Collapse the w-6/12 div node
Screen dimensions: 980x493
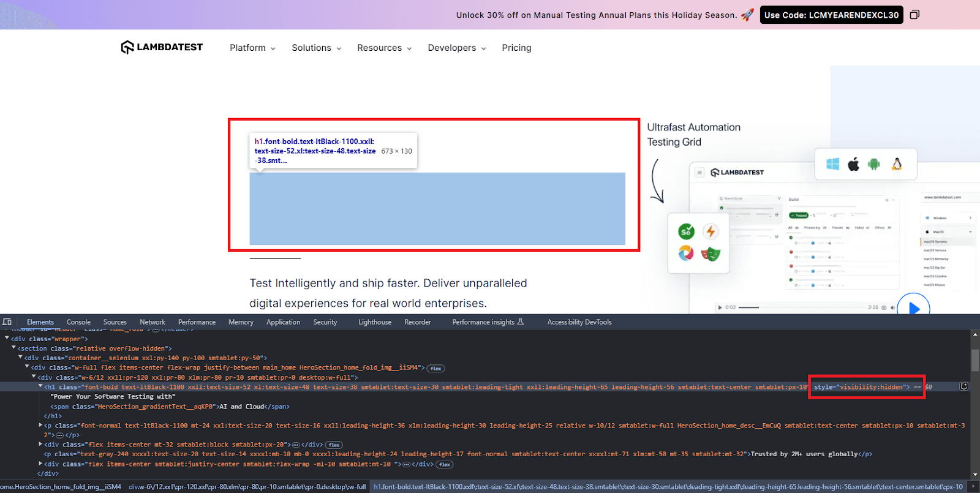34,377
